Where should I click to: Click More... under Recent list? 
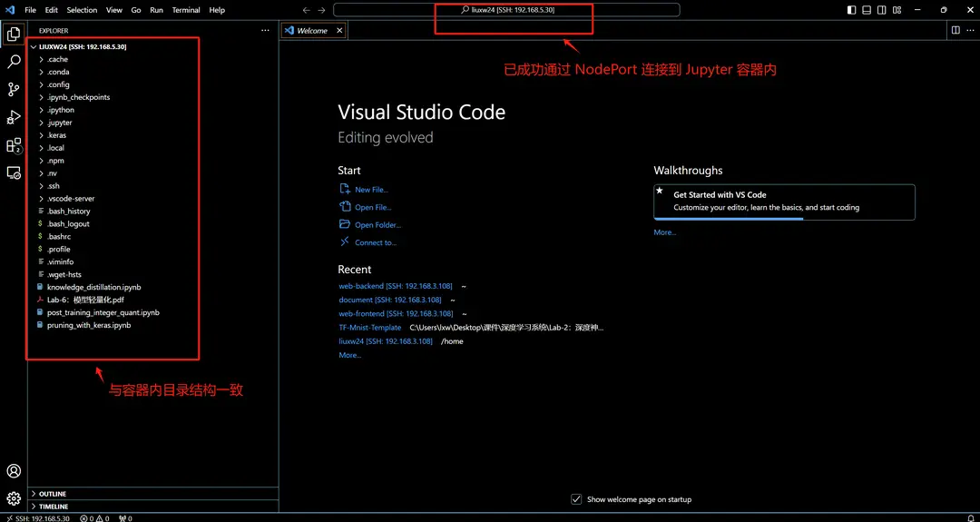(x=350, y=355)
